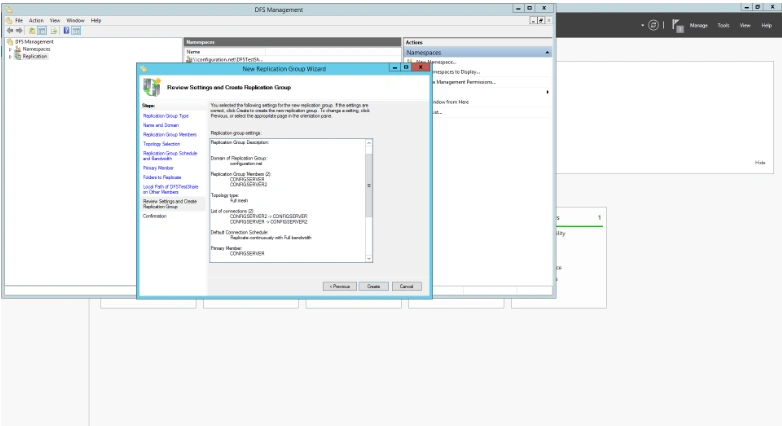Open the View menu in DFS Management
Image resolution: width=782 pixels, height=426 pixels.
[x=55, y=20]
